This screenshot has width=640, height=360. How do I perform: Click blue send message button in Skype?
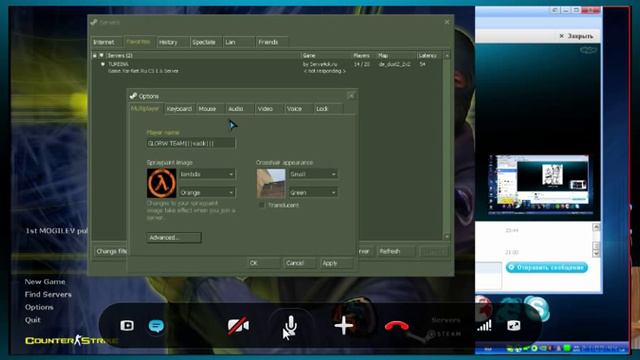[547, 267]
